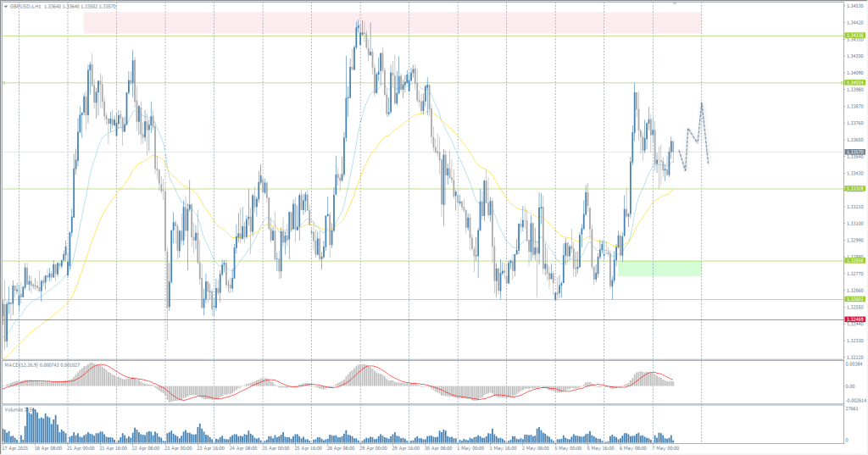Click the green support zone rectangle

pyautogui.click(x=659, y=269)
